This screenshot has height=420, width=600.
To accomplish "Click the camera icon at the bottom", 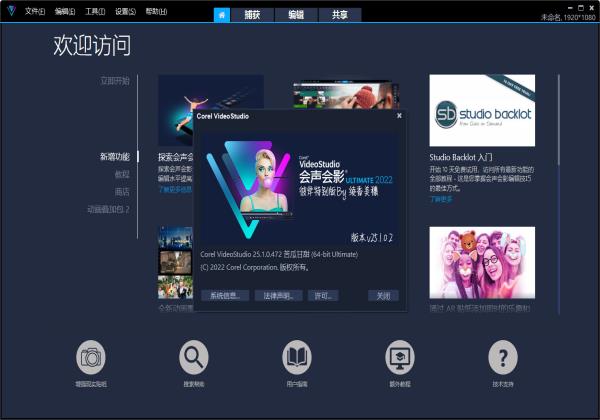I will (90, 357).
